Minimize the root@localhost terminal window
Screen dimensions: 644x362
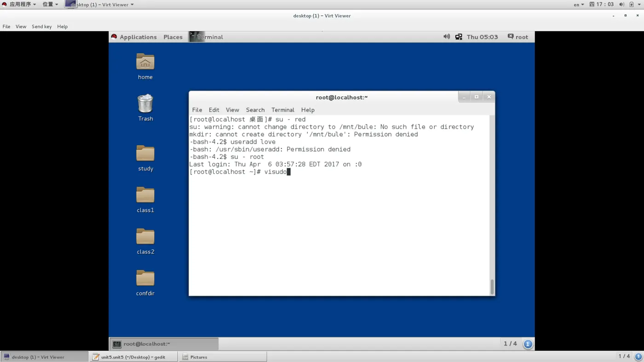pos(464,97)
